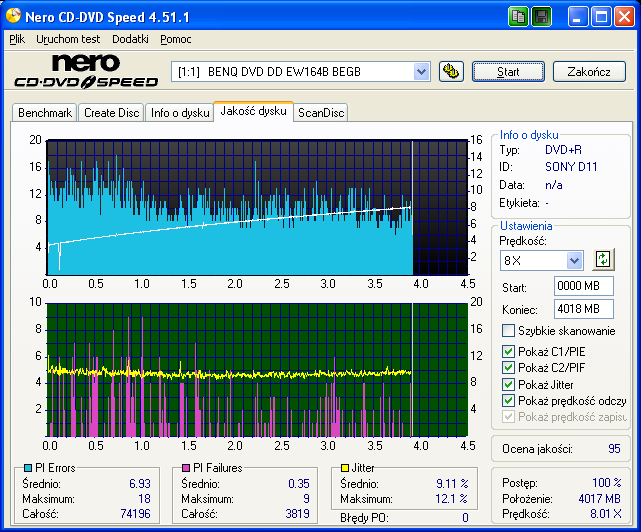Click the disabled Pokaż prędkość zapisu checkbox
Screen dimensions: 641x532
[x=508, y=417]
